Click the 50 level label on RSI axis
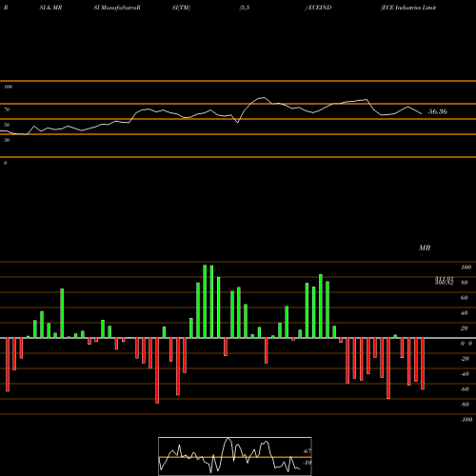 tap(7, 125)
